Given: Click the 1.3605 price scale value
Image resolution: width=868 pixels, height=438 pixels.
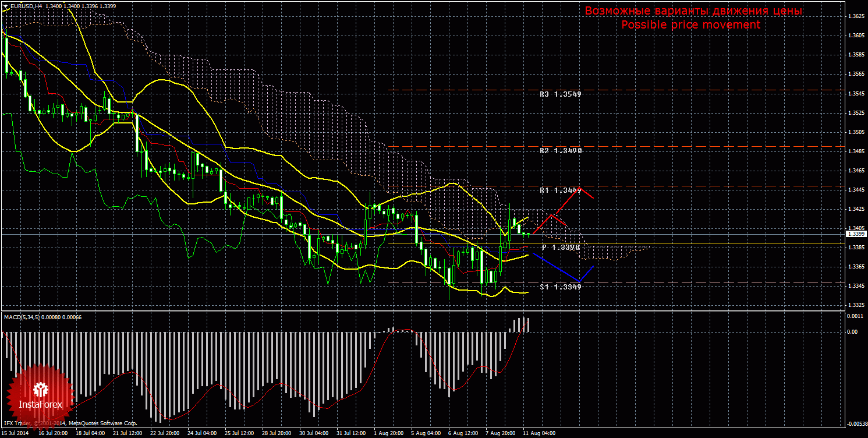Looking at the screenshot, I should tap(855, 36).
